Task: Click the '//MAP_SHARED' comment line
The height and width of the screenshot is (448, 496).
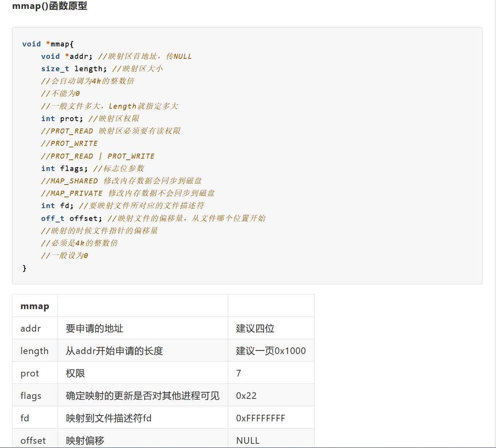Action: (x=70, y=181)
